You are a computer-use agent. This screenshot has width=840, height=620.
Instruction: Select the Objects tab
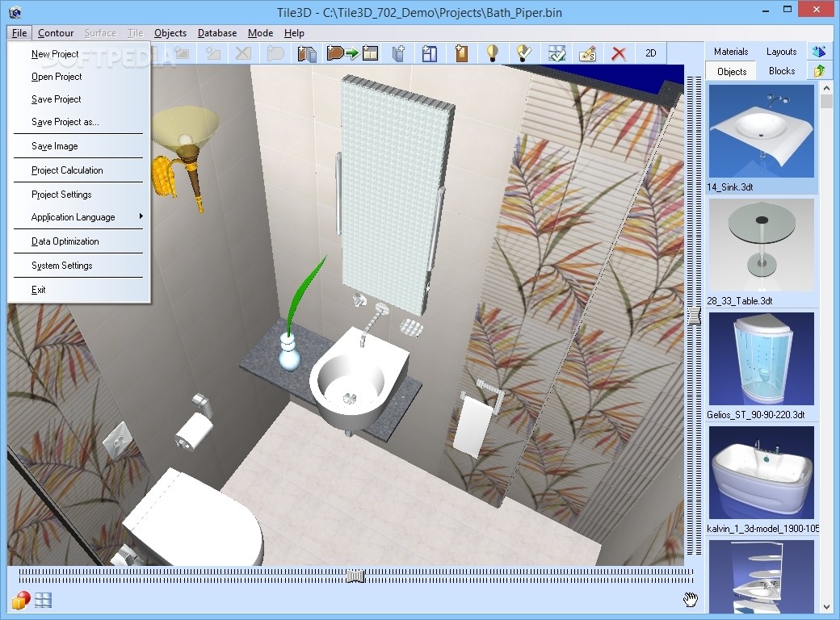point(731,71)
